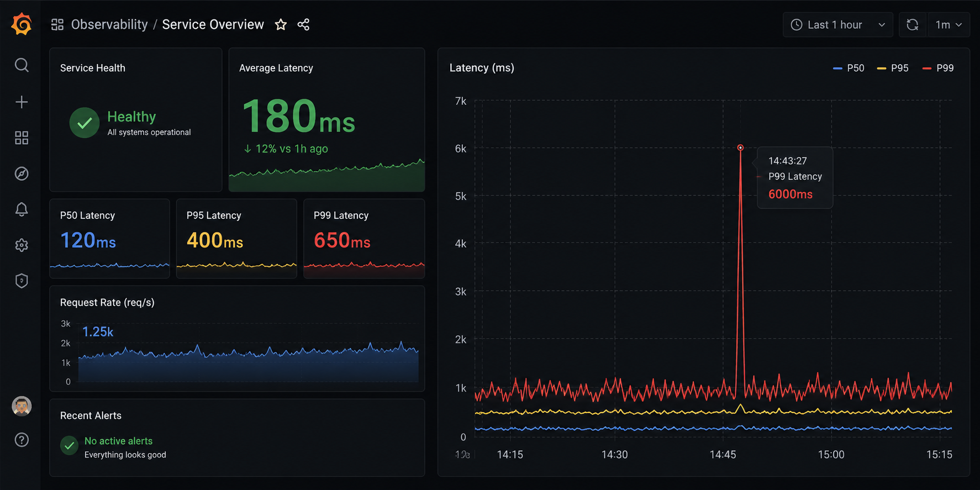
Task: Click the refresh dashboard icon
Action: 913,25
